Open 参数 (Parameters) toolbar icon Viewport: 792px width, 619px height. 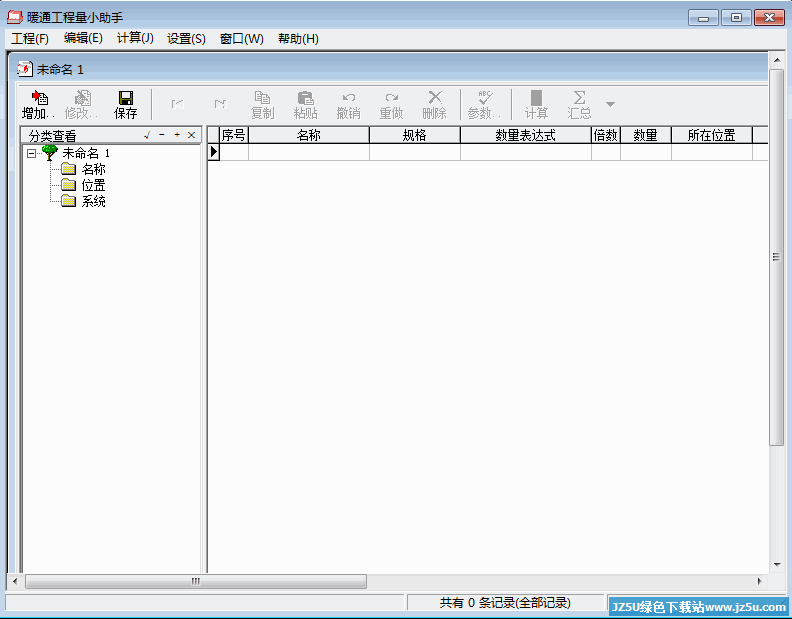point(484,105)
